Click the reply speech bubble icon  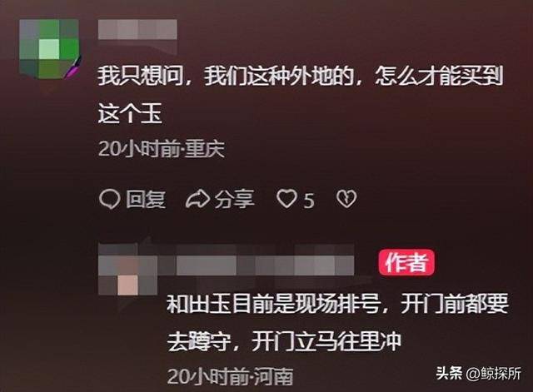[109, 199]
